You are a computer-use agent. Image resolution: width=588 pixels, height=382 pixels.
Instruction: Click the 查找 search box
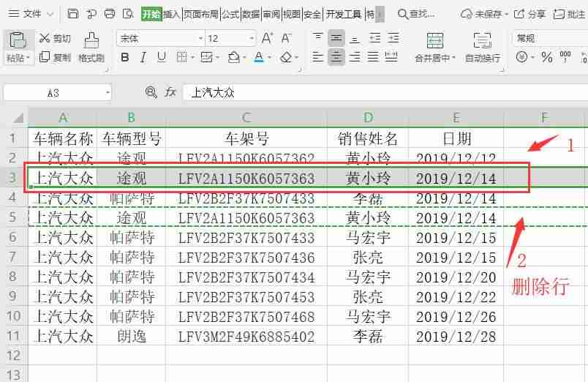[x=416, y=14]
